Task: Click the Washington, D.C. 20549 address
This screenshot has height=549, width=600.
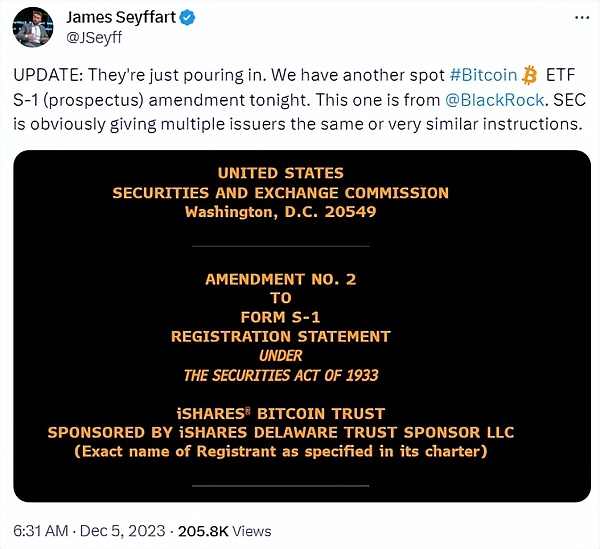Action: [x=280, y=212]
